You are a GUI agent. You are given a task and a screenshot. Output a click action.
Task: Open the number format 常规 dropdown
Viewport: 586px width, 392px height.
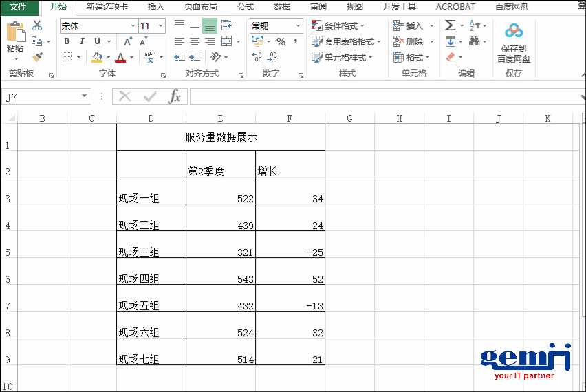299,25
